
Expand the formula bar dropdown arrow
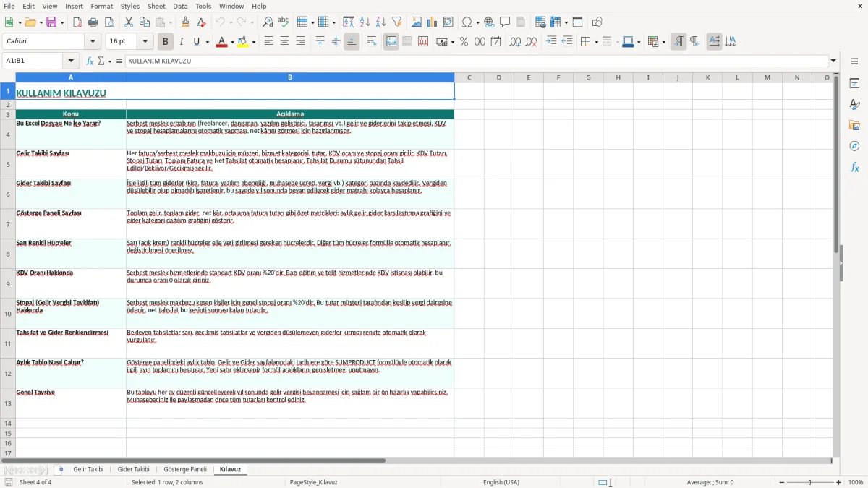[x=833, y=61]
